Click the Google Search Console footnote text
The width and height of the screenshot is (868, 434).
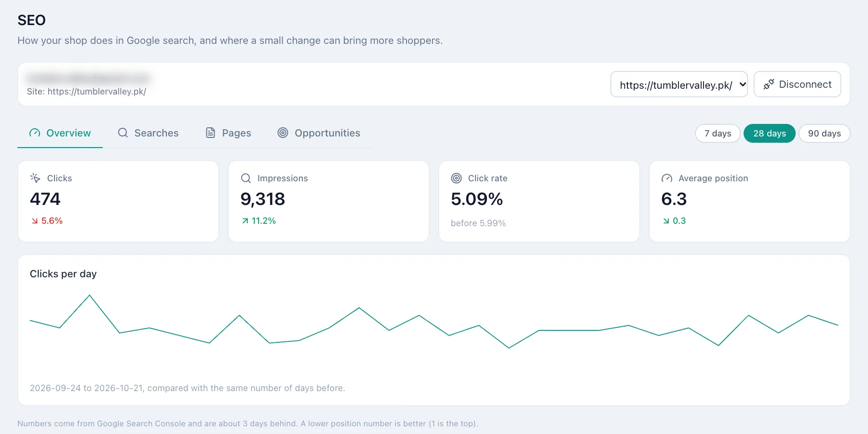(248, 423)
